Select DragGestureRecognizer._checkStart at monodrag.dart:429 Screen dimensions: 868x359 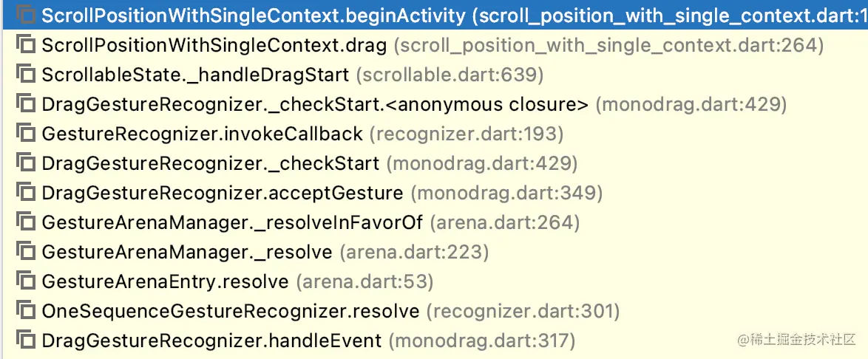(x=211, y=163)
